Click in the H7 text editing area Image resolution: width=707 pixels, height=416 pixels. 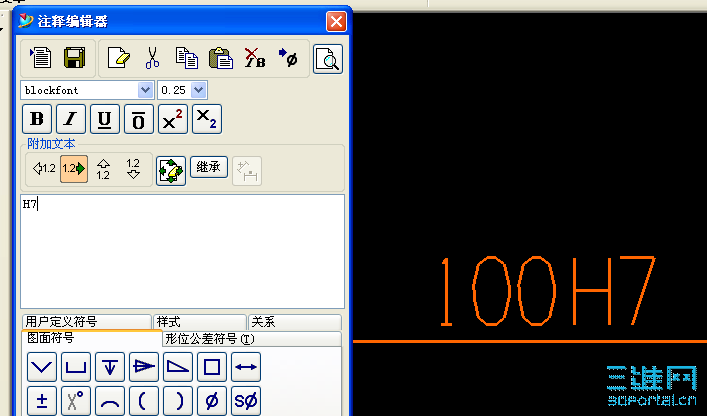tap(182, 251)
